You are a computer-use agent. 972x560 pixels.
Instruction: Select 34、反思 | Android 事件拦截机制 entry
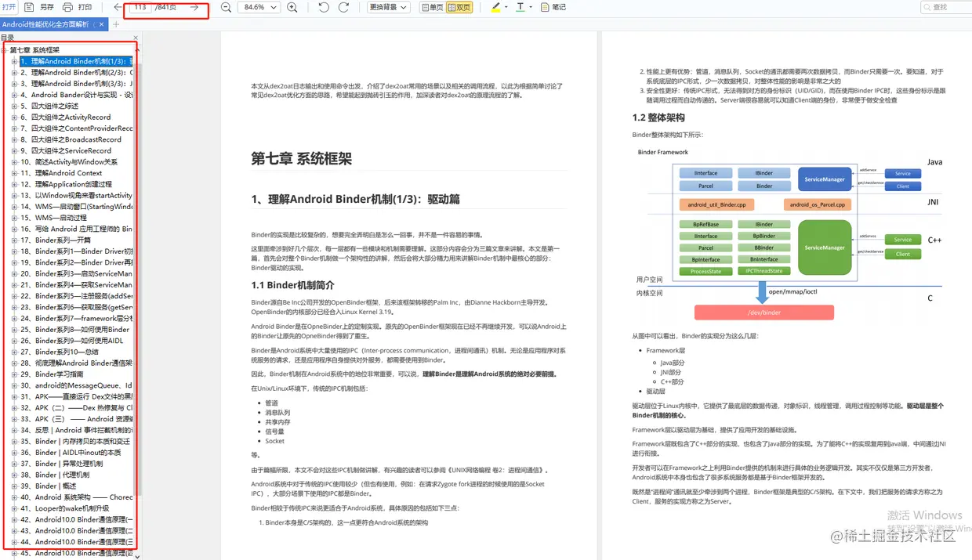pyautogui.click(x=77, y=430)
